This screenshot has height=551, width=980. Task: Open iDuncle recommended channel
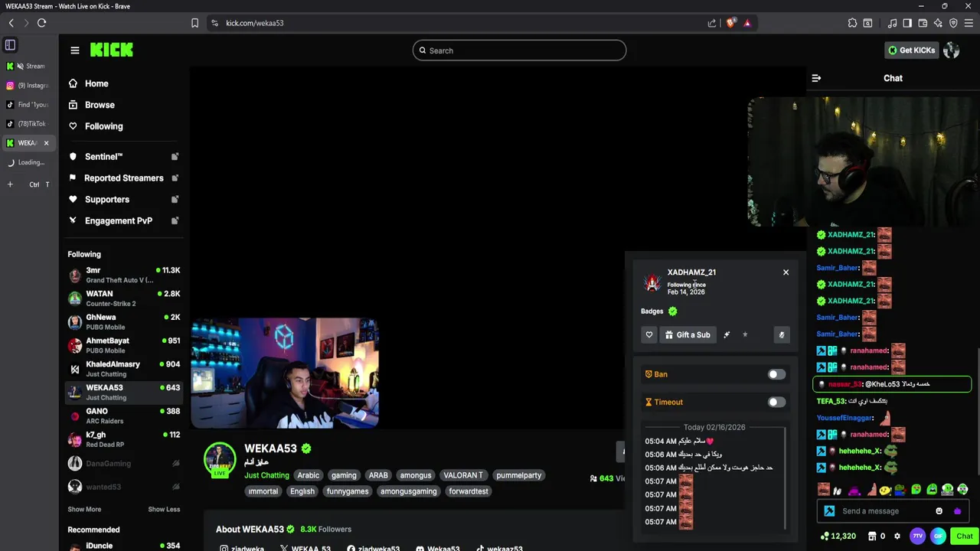point(124,546)
